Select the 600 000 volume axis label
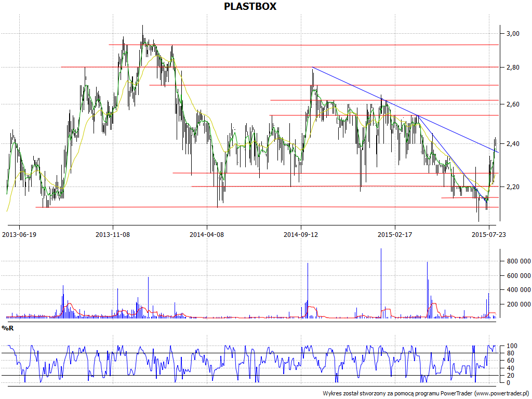 coord(519,276)
